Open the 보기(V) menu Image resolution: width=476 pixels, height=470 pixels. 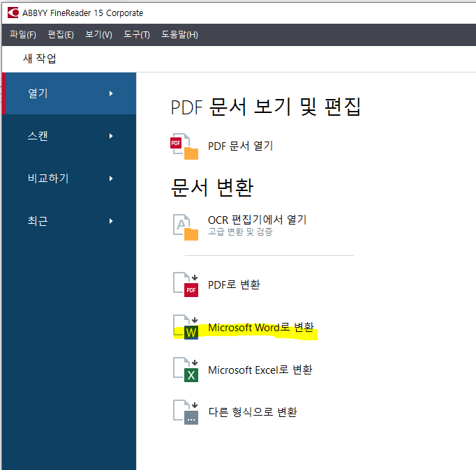98,35
